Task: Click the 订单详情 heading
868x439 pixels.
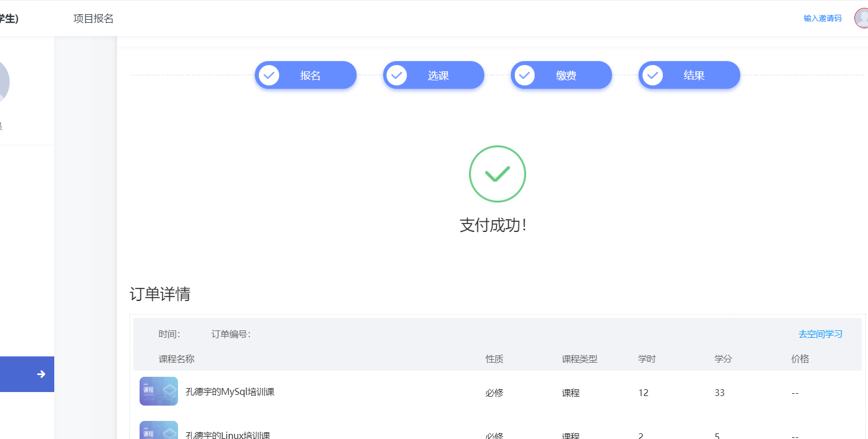Action: pos(160,294)
